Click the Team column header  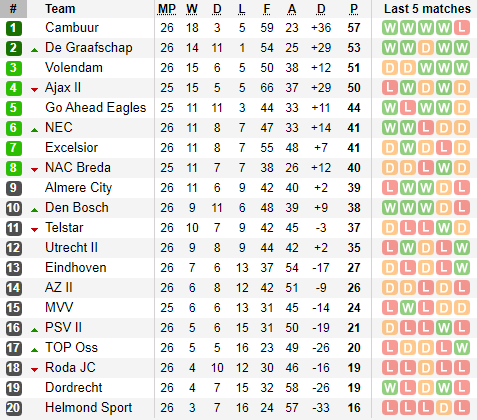[x=60, y=9]
